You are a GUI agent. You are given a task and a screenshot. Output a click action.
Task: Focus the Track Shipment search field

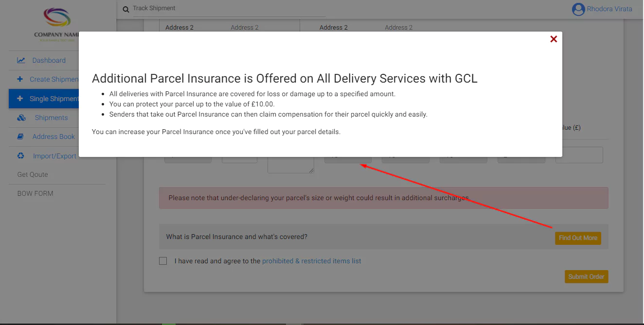point(229,9)
